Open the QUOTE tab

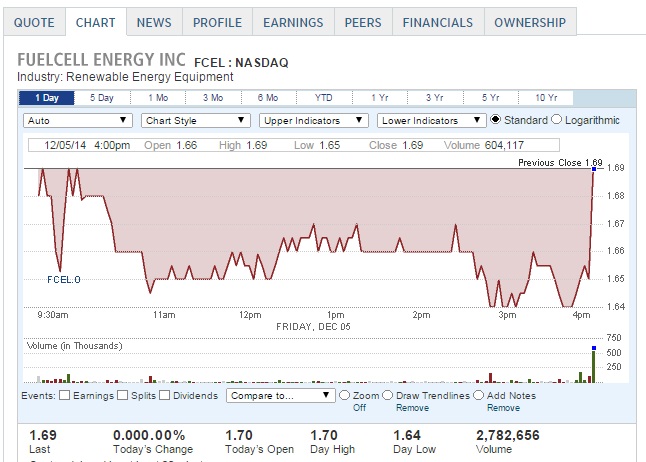tap(34, 22)
